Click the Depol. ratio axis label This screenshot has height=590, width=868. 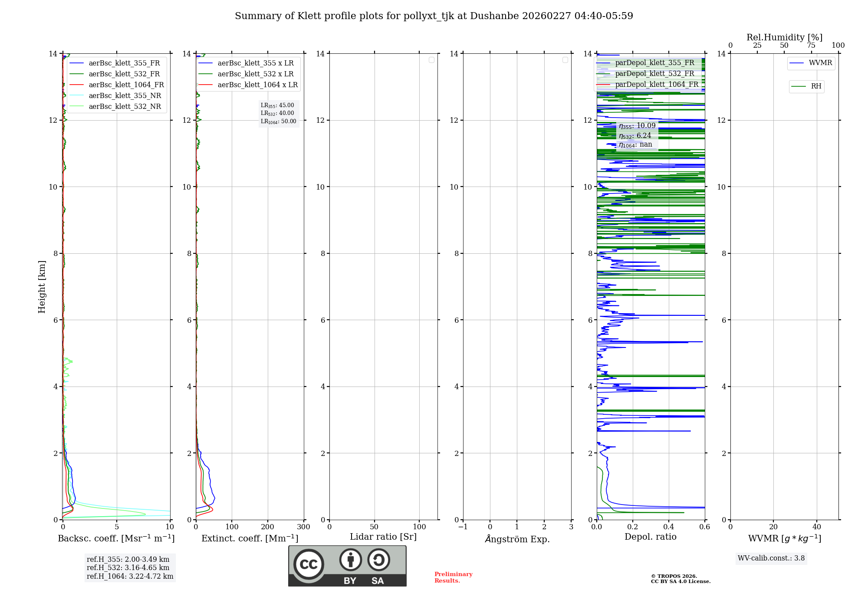coord(650,537)
